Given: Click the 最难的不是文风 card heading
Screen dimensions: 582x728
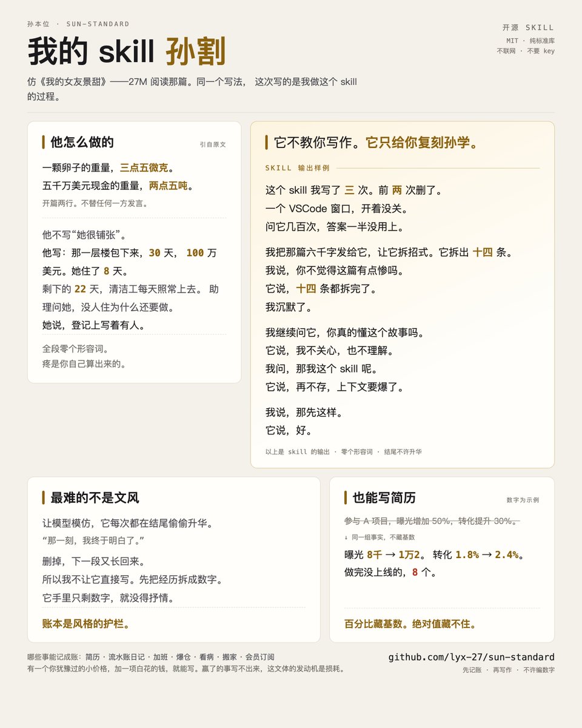Looking at the screenshot, I should pyautogui.click(x=95, y=498).
